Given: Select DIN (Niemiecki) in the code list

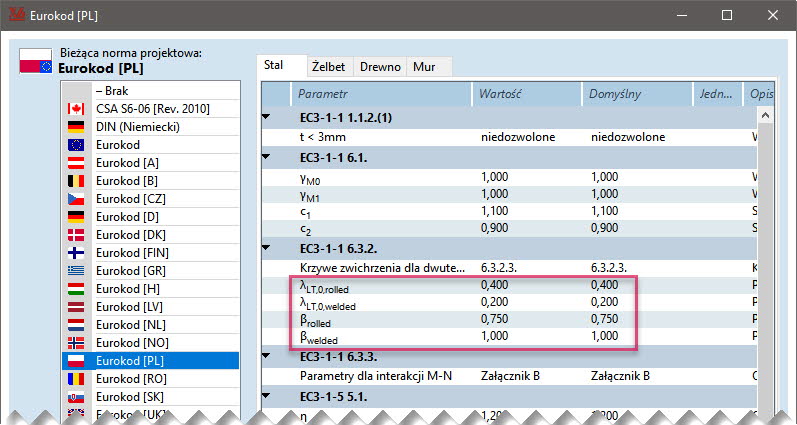Looking at the screenshot, I should tap(150, 127).
